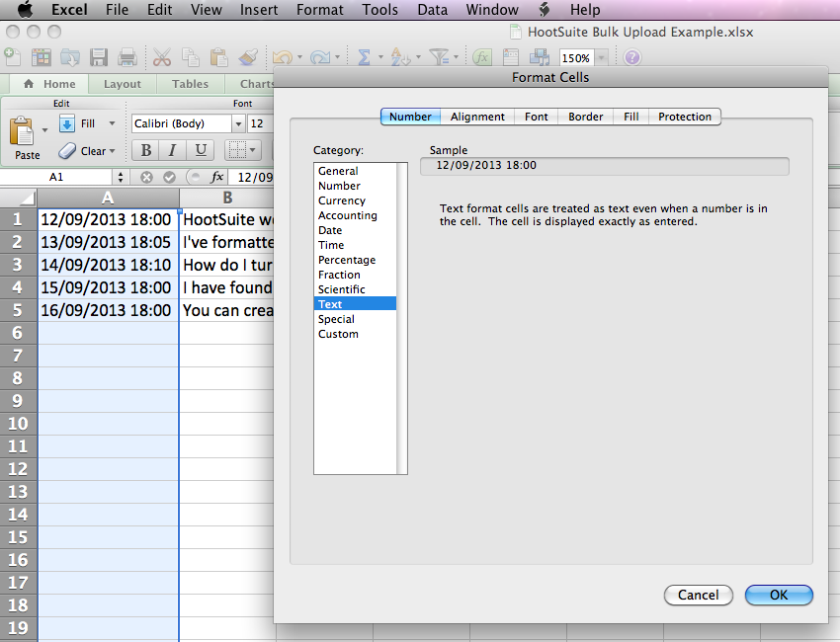Click the Undo arrow icon
The width and height of the screenshot is (840, 642).
click(x=283, y=56)
